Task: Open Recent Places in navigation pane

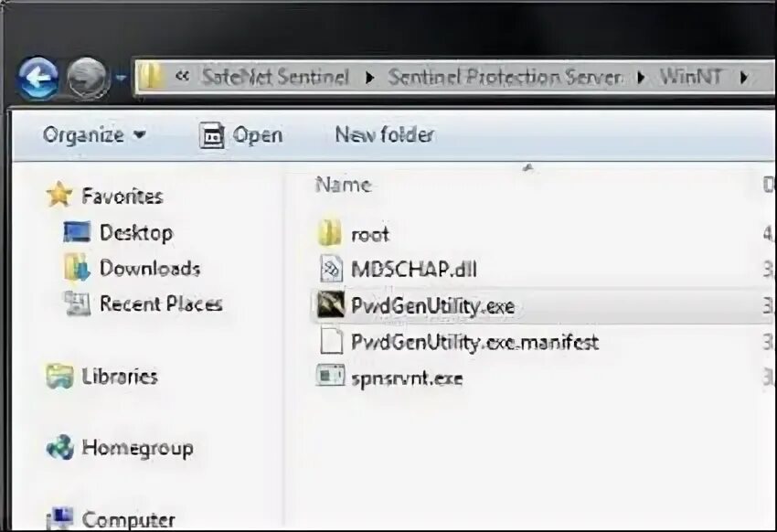Action: tap(161, 303)
